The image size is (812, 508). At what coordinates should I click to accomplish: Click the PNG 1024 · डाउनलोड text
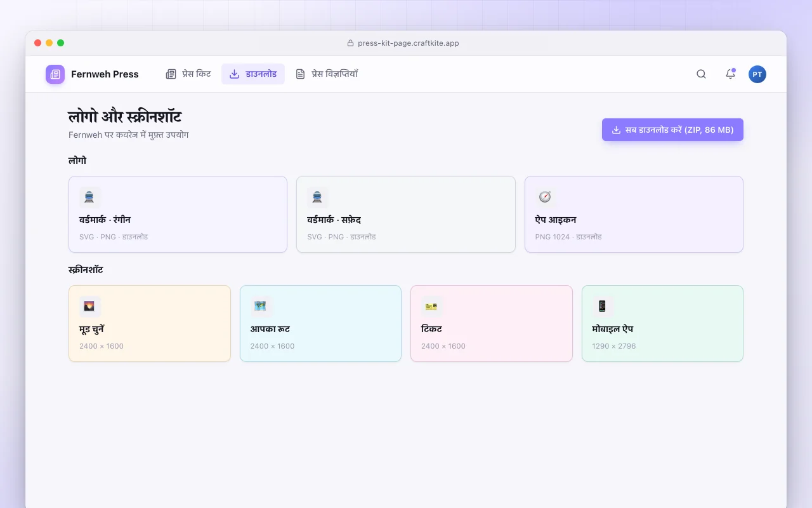[568, 237]
